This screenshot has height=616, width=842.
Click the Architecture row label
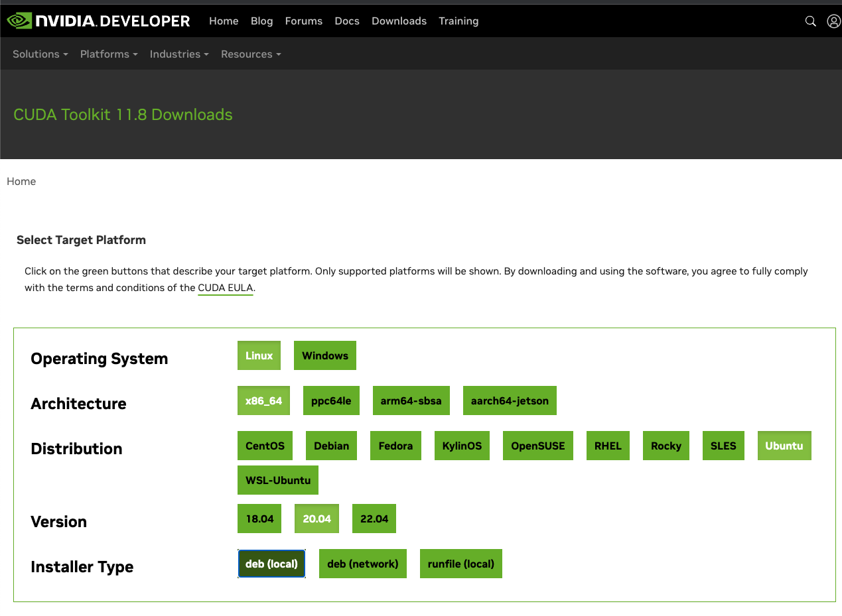coord(78,404)
